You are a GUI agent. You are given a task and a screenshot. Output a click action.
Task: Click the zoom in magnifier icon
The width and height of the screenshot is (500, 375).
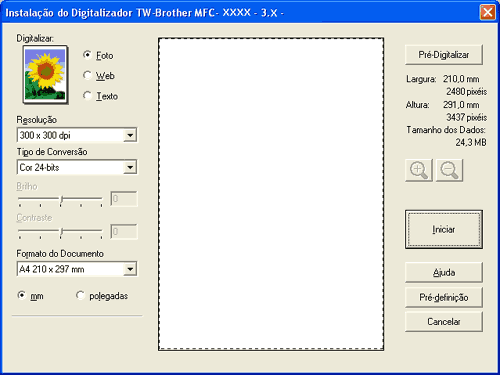(419, 170)
